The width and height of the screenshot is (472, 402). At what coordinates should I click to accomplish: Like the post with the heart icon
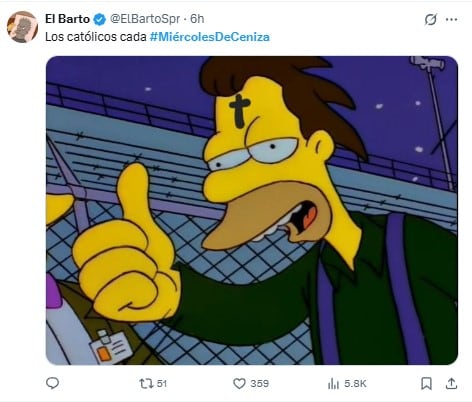[239, 383]
